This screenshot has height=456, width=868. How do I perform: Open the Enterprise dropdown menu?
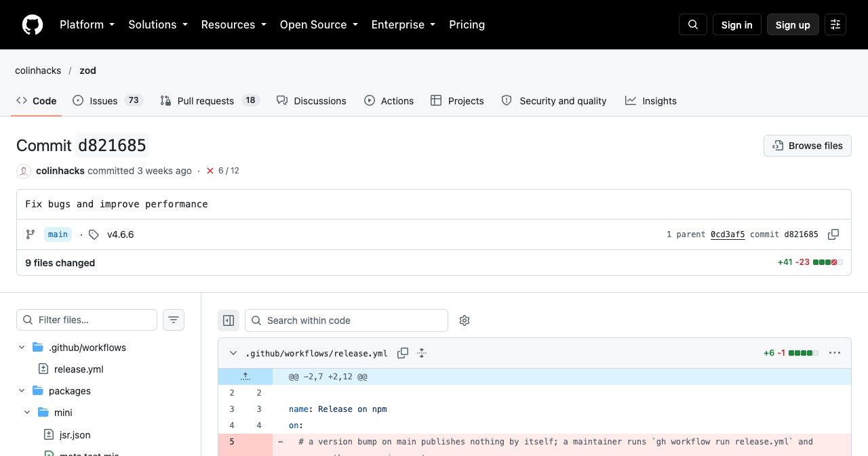[x=403, y=24]
